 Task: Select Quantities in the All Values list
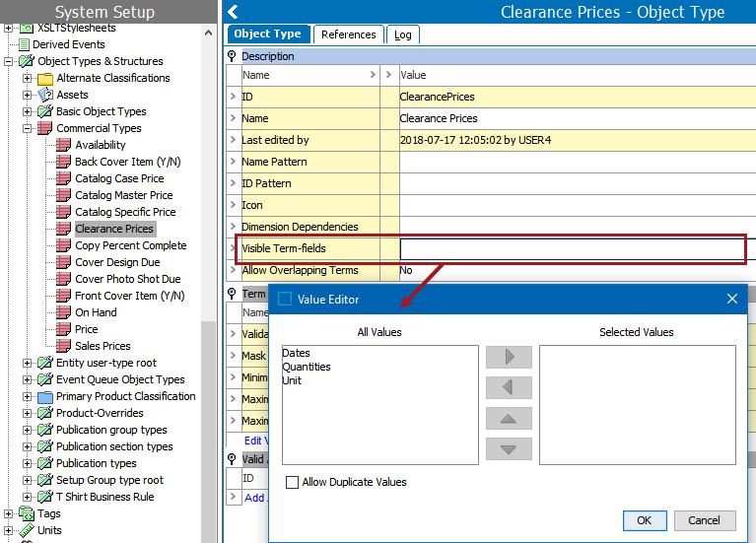point(307,367)
